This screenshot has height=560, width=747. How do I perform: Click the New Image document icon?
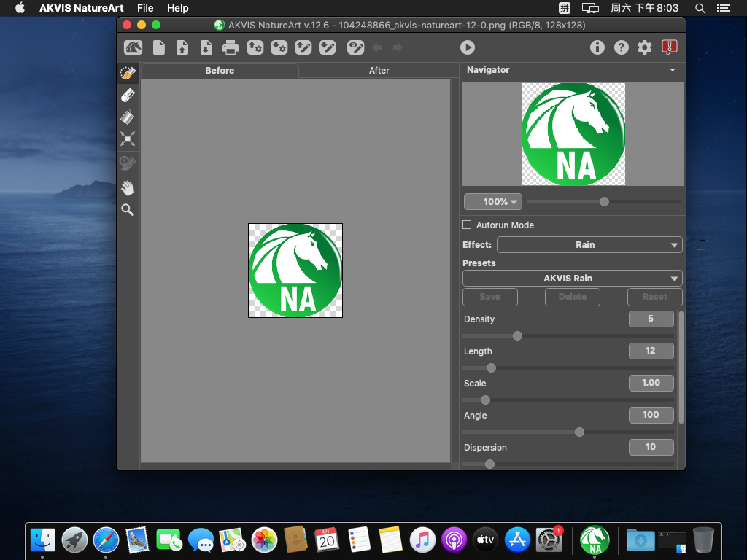click(158, 47)
